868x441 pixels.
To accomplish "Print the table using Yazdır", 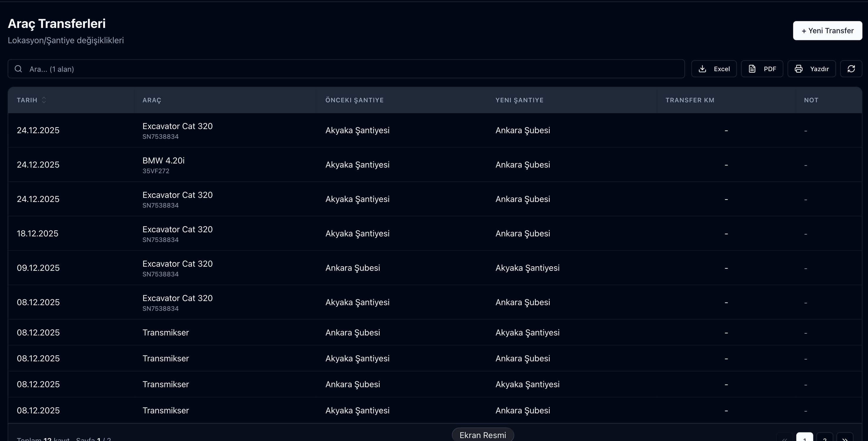I will pos(811,69).
